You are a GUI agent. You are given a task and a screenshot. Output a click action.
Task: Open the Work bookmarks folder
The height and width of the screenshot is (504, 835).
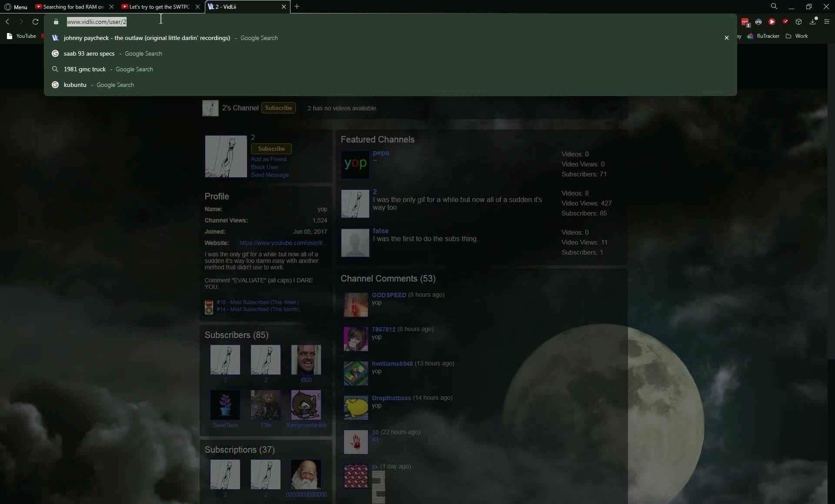tap(797, 36)
